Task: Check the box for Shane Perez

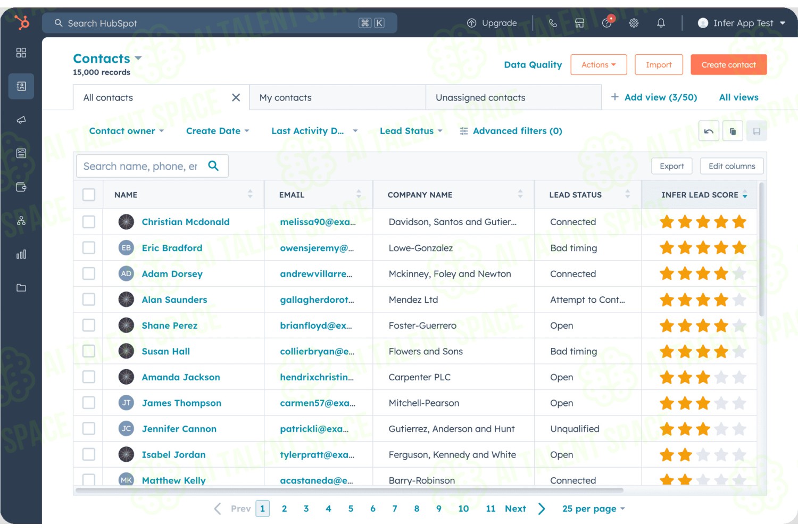Action: coord(89,325)
